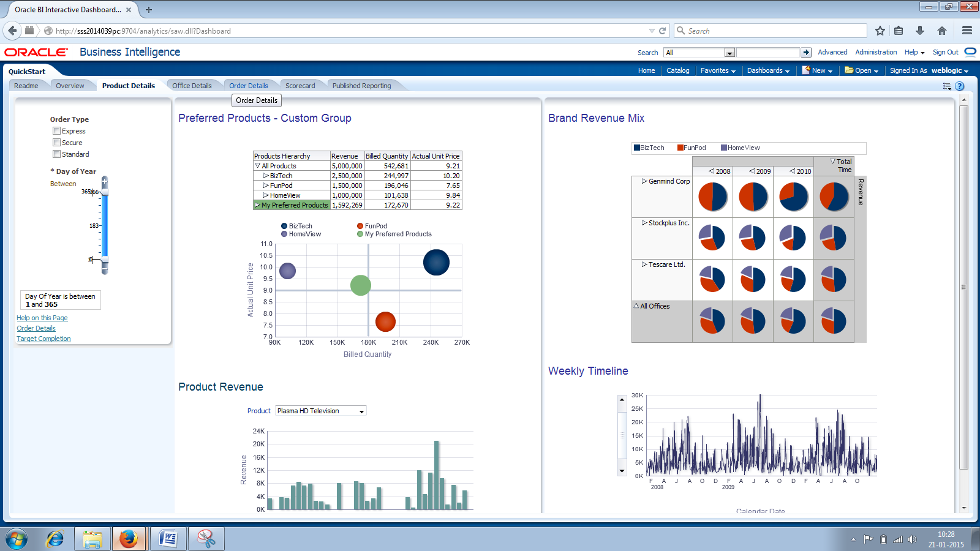
Task: Open the Snipping Tool taskbar icon
Action: [206, 539]
